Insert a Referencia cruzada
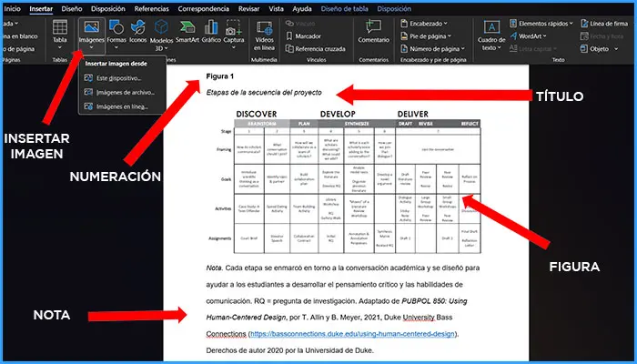 tap(315, 49)
